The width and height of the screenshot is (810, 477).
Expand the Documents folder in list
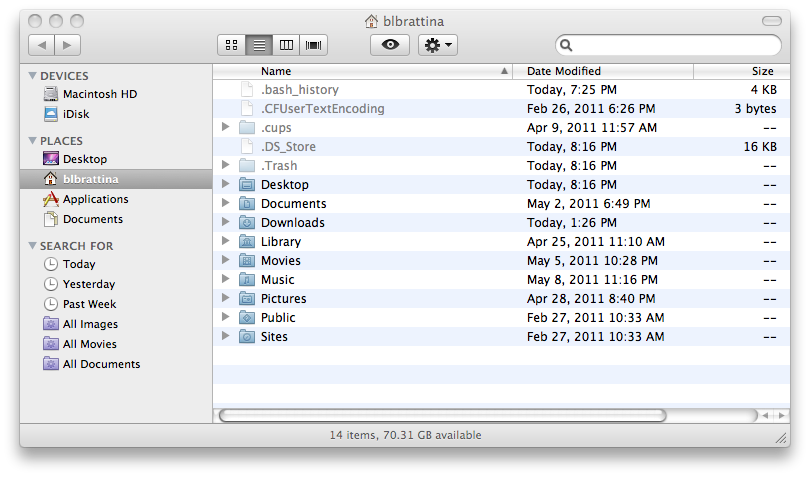pyautogui.click(x=225, y=203)
